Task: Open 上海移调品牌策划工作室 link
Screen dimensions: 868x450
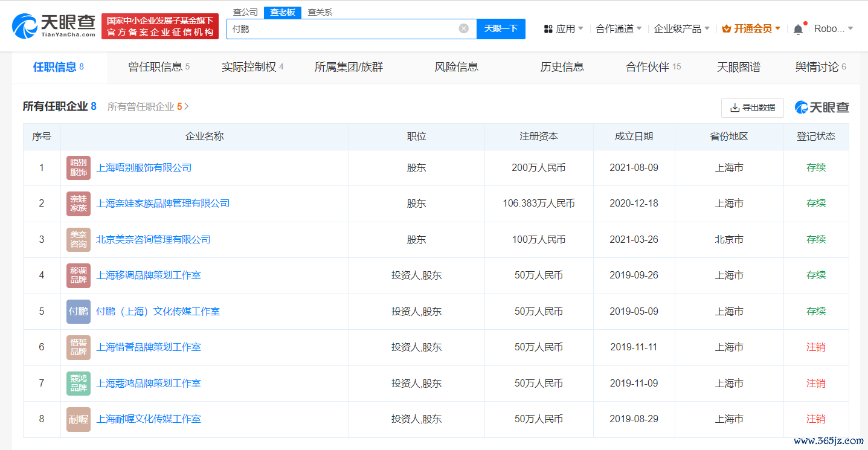Action: coord(149,275)
